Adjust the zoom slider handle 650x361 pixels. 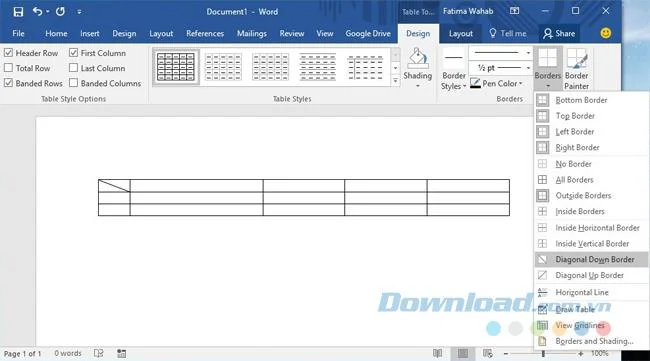543,354
